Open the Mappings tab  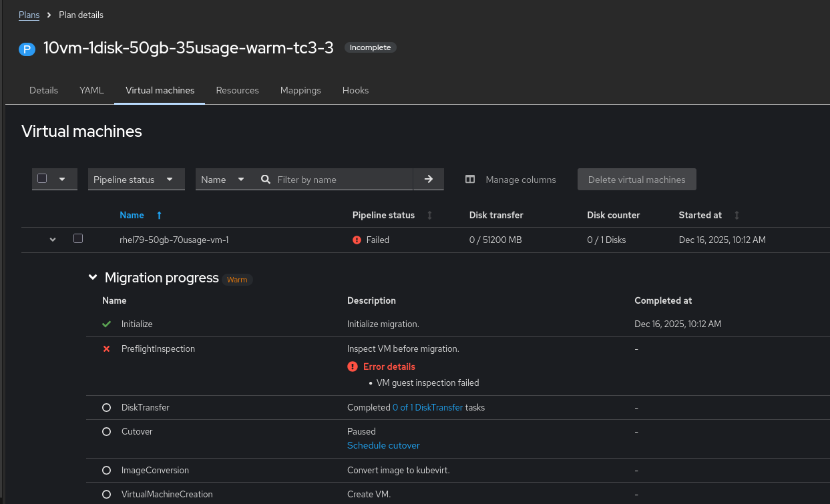(300, 90)
